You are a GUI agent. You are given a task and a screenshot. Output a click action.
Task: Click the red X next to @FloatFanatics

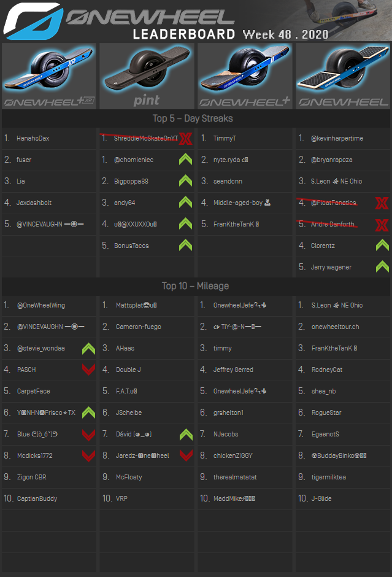click(382, 203)
